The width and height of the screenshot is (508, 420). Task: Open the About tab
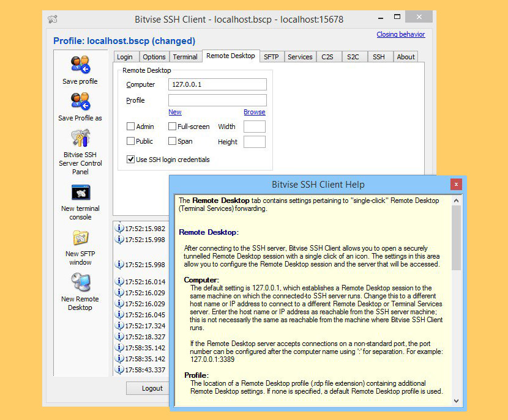point(406,57)
